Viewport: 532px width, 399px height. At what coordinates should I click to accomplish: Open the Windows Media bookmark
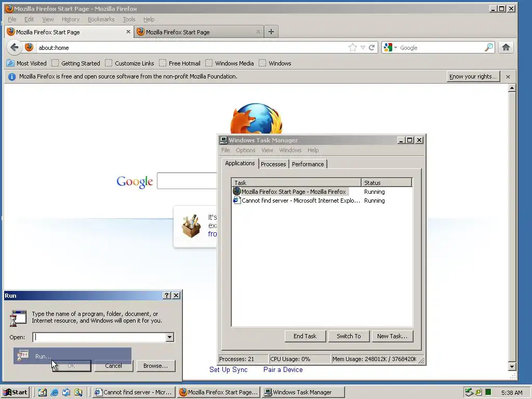230,63
